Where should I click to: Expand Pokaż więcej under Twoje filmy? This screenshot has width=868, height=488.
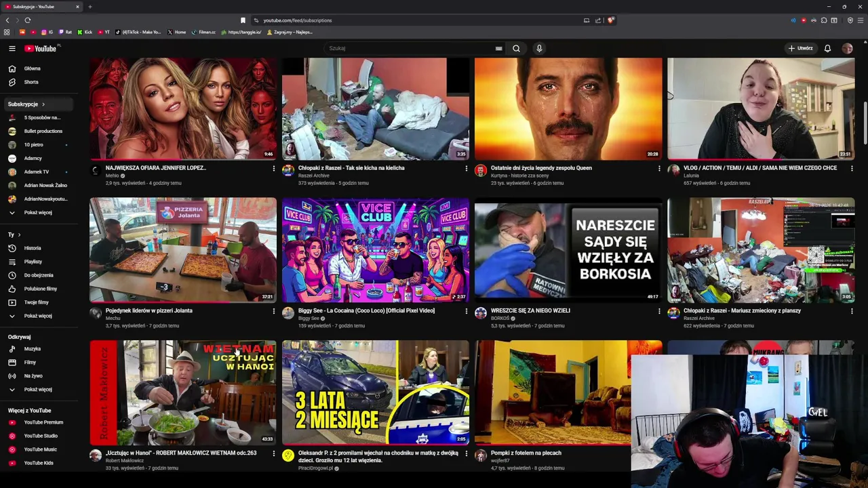tap(37, 316)
